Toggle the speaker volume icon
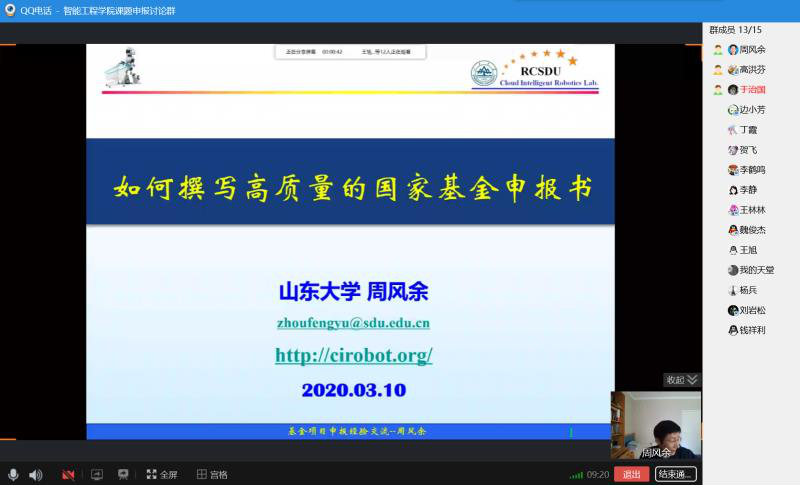This screenshot has height=485, width=800. (x=35, y=475)
